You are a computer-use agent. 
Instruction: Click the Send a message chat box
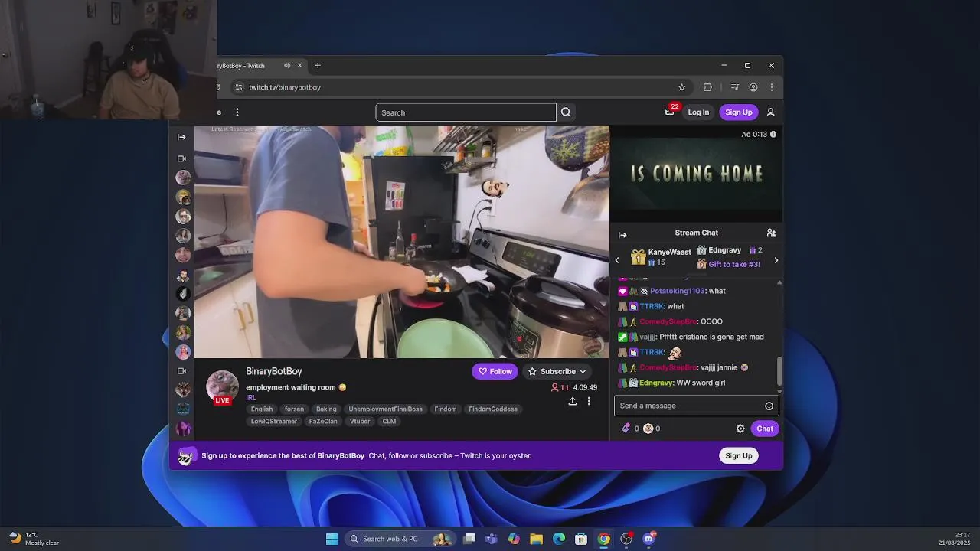point(689,406)
